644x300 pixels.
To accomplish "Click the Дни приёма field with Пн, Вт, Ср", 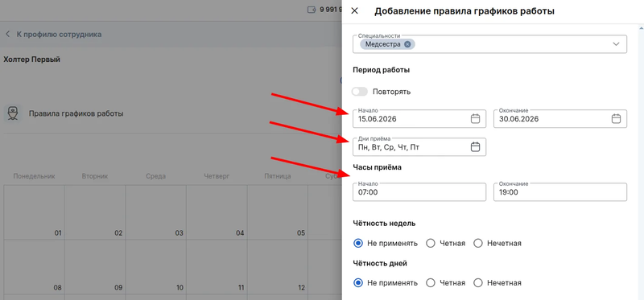I will pos(419,147).
